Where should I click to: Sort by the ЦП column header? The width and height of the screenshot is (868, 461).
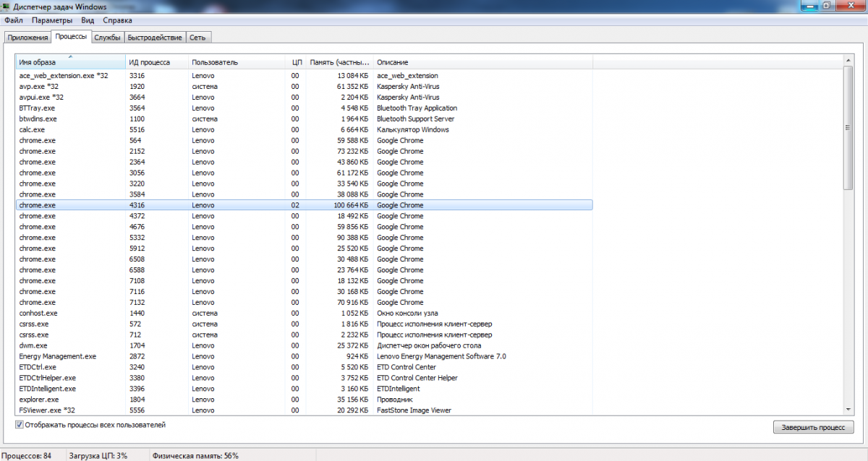tap(295, 62)
